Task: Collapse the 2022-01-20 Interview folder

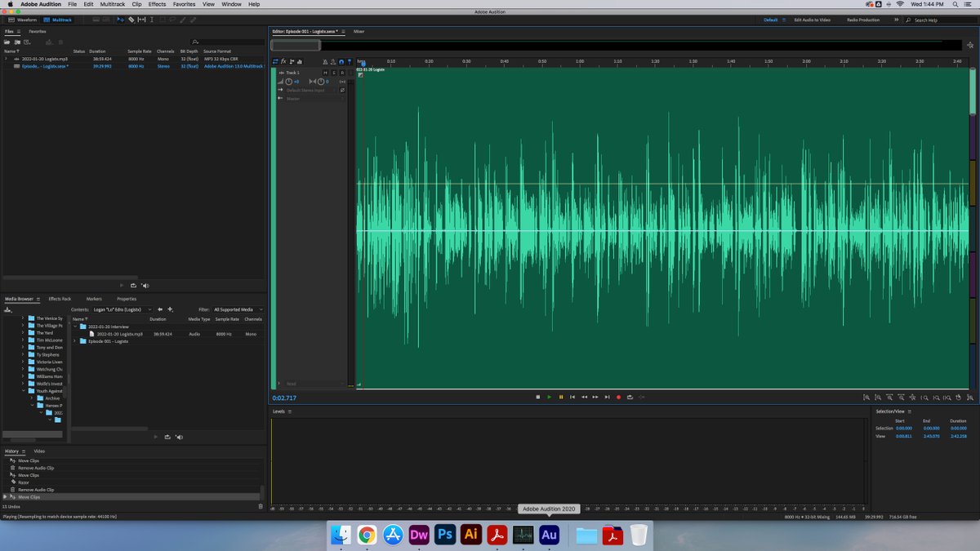Action: coord(75,327)
